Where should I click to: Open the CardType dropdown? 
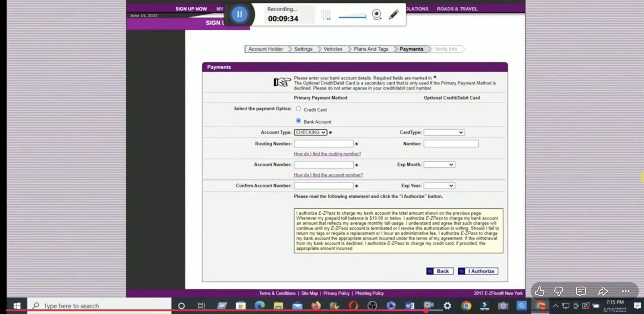(444, 132)
